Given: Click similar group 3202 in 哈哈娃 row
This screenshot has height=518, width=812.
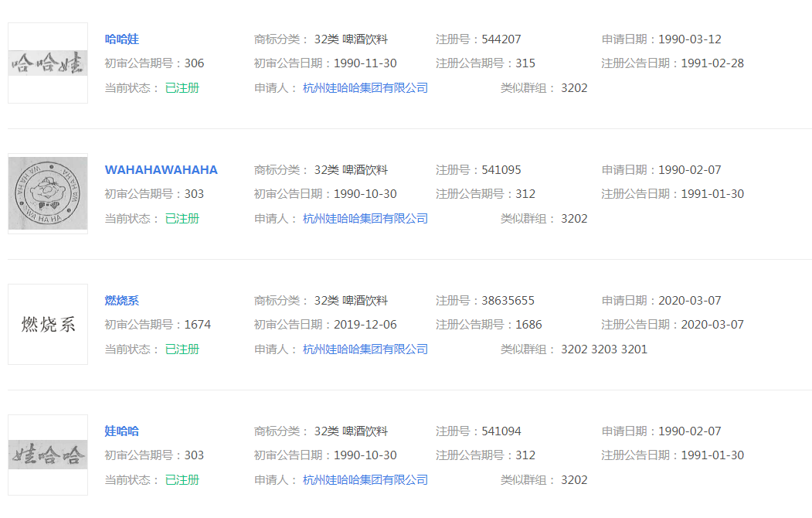Looking at the screenshot, I should [574, 88].
